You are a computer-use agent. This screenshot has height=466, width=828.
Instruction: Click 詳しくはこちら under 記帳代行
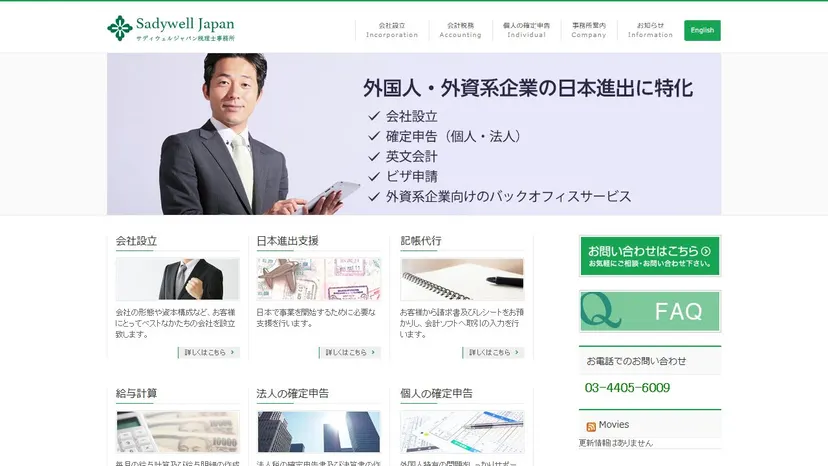[x=493, y=352]
